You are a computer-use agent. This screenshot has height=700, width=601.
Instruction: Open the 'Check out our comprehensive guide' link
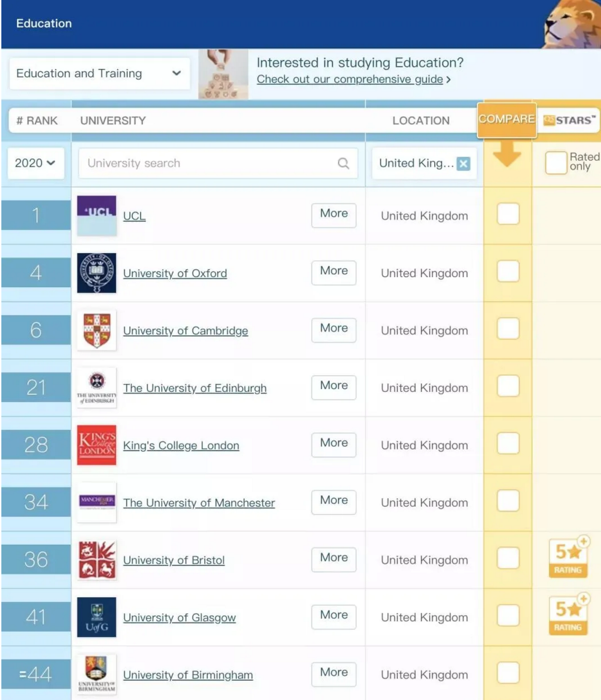click(x=350, y=79)
